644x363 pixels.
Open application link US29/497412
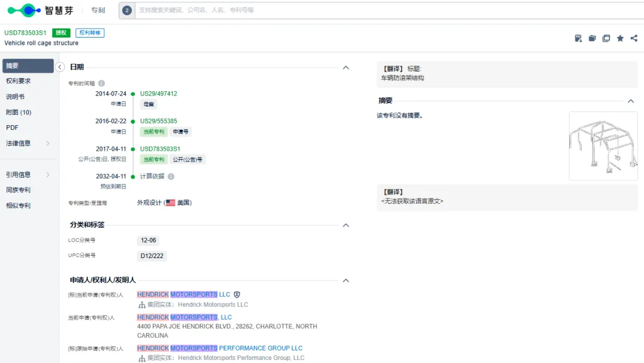(159, 94)
